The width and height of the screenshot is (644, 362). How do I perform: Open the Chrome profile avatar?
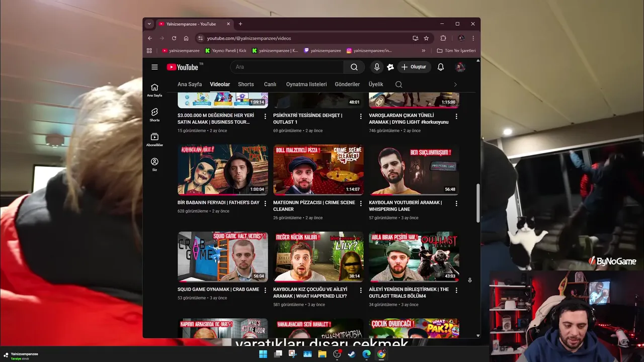pos(461,38)
